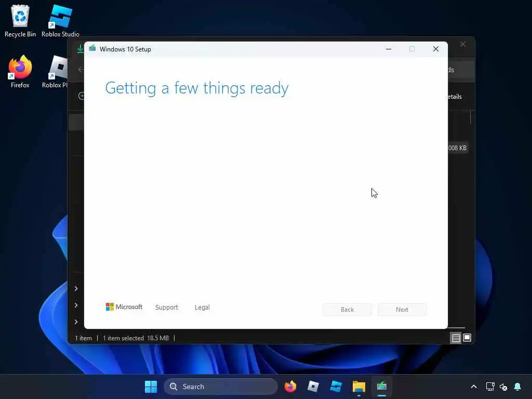Viewport: 532px width, 399px height.
Task: Click the Microsoft logo in Setup
Action: pyautogui.click(x=124, y=307)
